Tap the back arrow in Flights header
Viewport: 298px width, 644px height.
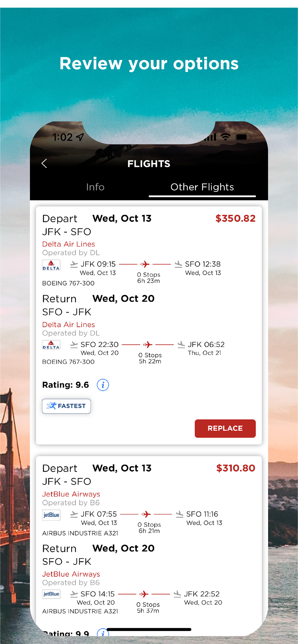coord(44,163)
